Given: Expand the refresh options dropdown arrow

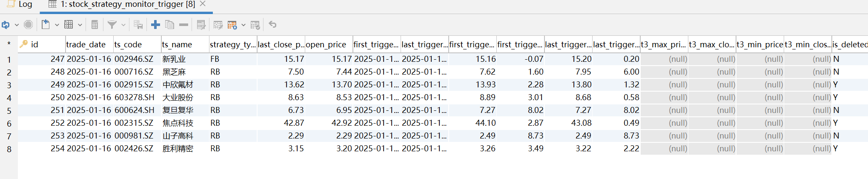Looking at the screenshot, I should (17, 25).
